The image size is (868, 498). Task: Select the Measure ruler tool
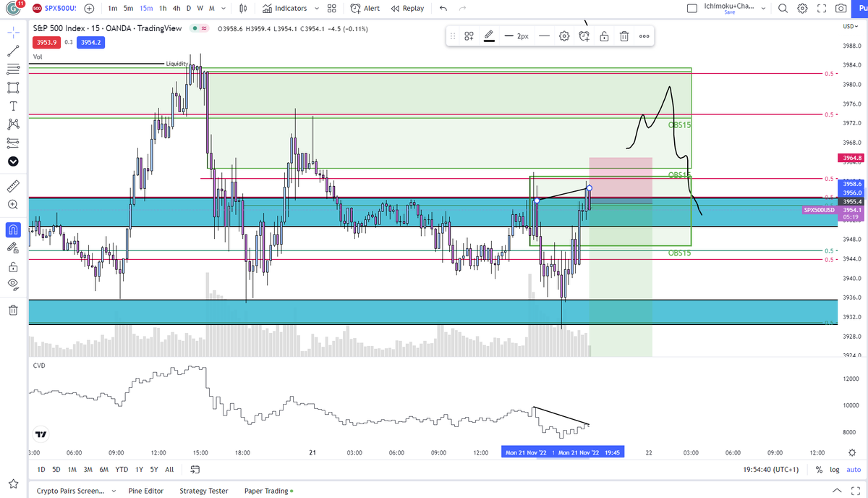(13, 187)
